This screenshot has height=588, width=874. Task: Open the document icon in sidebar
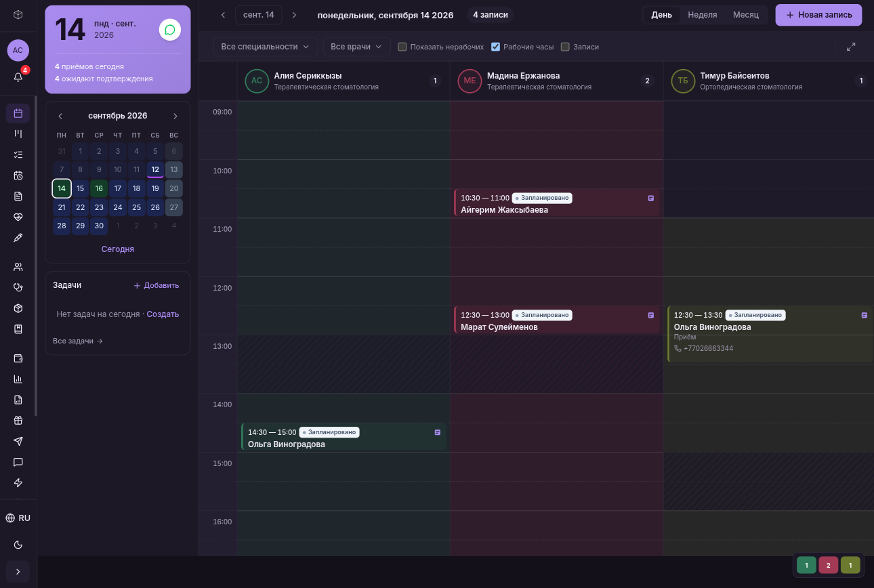click(x=18, y=196)
